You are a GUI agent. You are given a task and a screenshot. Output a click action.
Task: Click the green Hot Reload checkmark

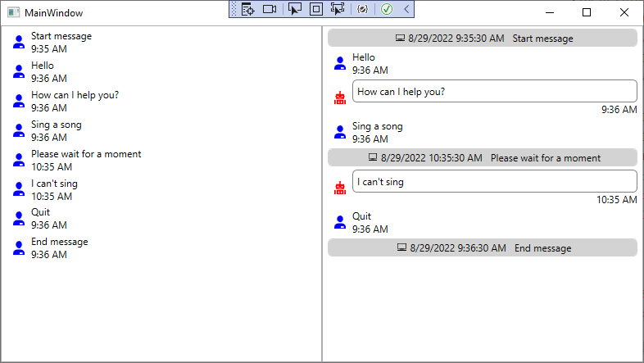point(387,9)
